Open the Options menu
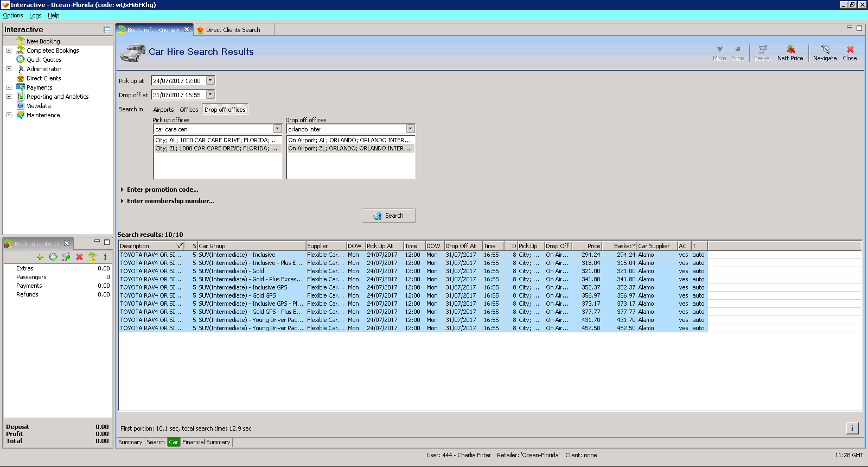This screenshot has width=868, height=467. (13, 15)
